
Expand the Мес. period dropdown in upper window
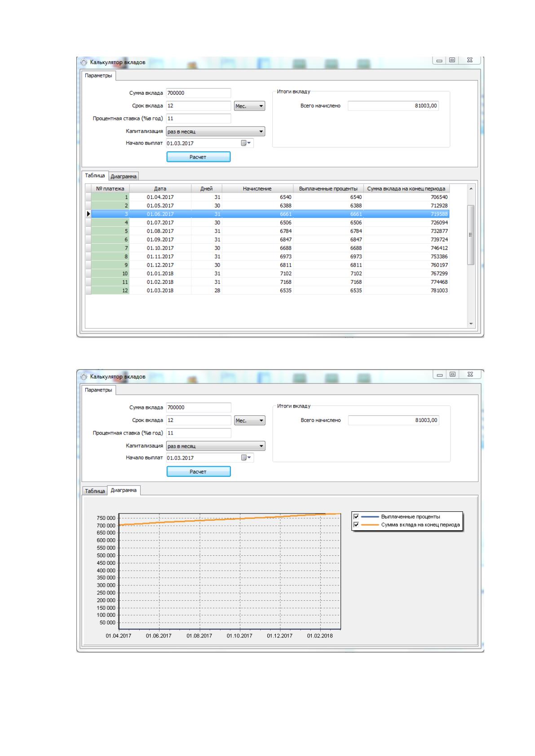coord(250,106)
